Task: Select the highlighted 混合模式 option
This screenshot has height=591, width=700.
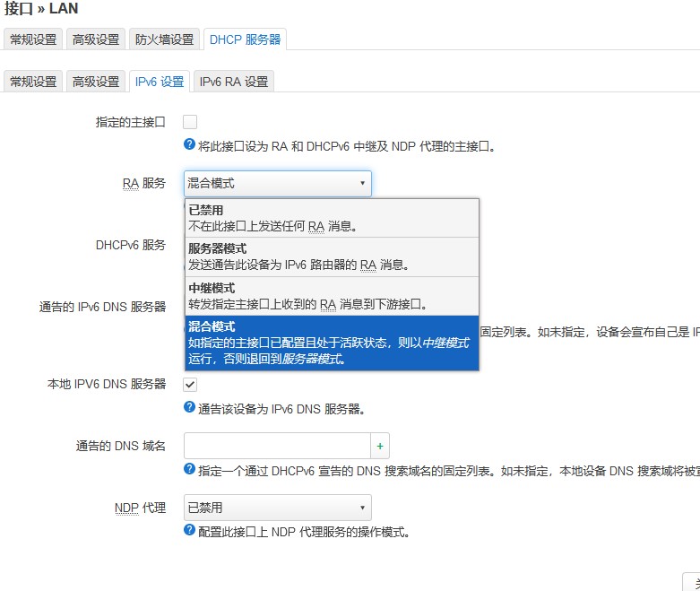Action: tap(332, 343)
